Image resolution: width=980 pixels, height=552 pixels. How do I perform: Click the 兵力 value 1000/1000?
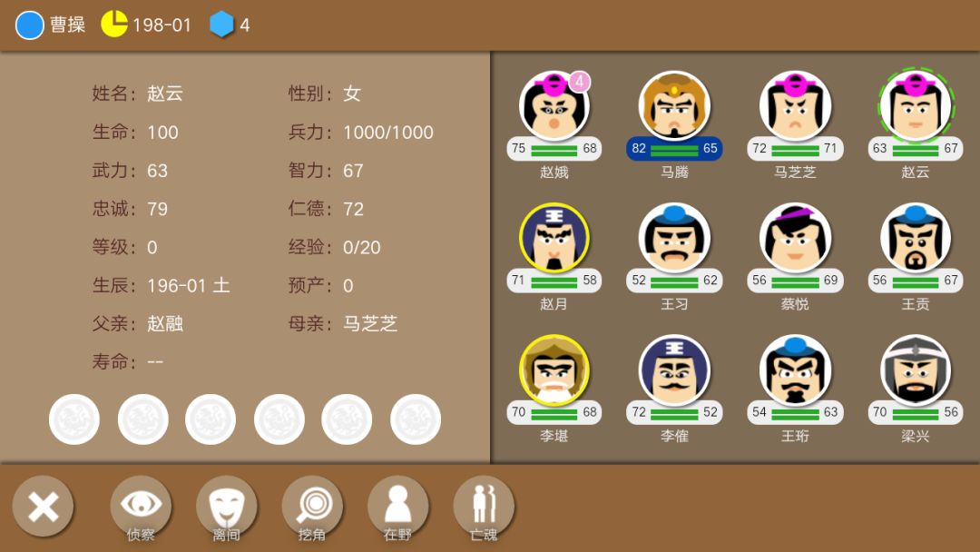point(388,133)
